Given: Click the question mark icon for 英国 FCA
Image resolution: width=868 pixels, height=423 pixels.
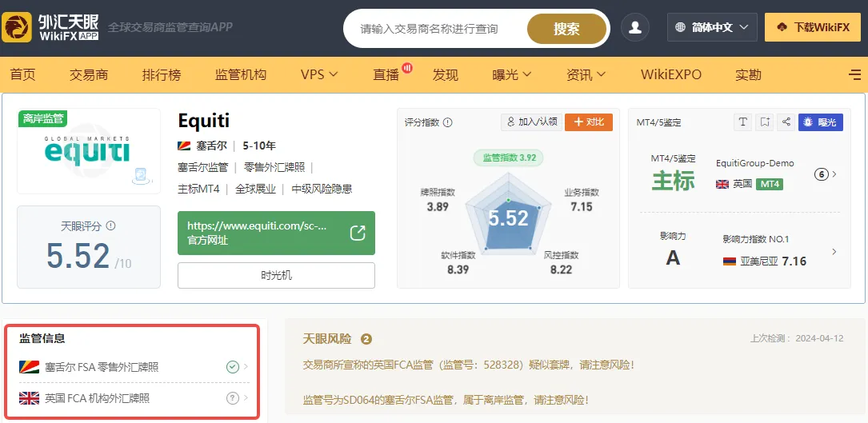Looking at the screenshot, I should coord(233,397).
